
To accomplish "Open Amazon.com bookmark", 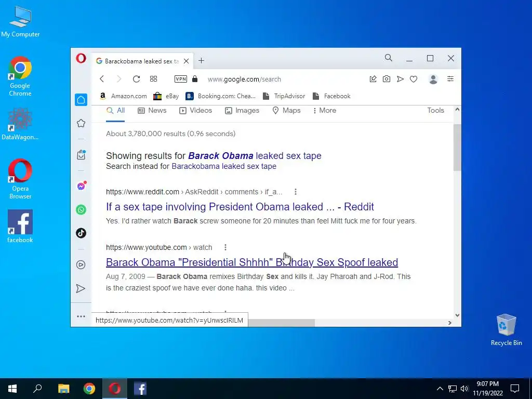I will coord(123,96).
